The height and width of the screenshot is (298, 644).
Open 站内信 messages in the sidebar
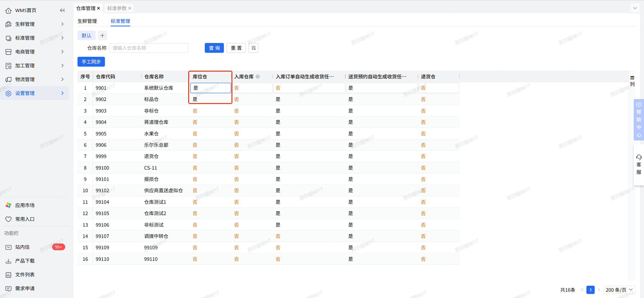[x=22, y=247]
